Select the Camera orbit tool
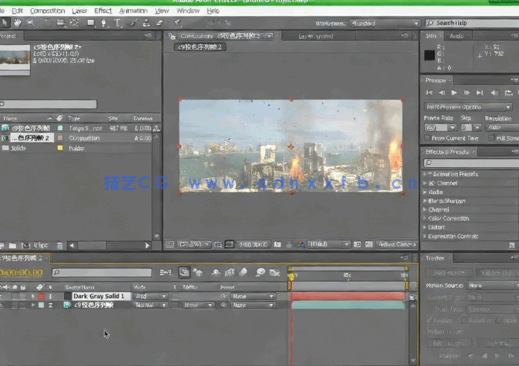This screenshot has height=366, width=519. pos(60,23)
